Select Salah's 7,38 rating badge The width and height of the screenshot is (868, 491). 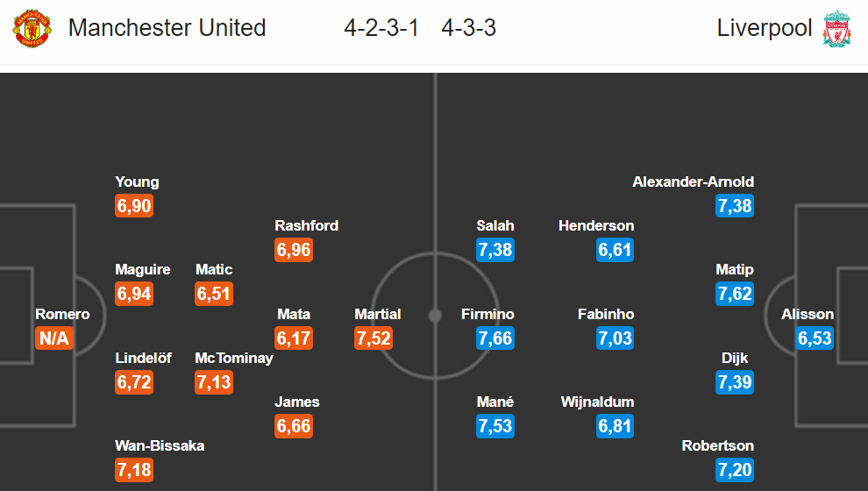[495, 250]
